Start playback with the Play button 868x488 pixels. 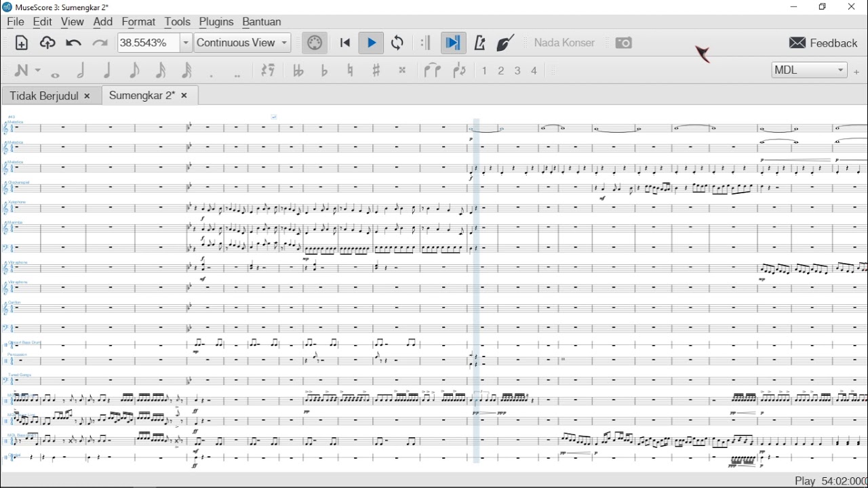point(372,43)
